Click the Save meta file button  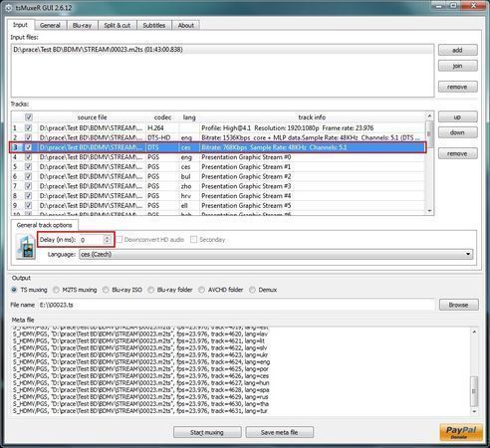click(x=279, y=432)
